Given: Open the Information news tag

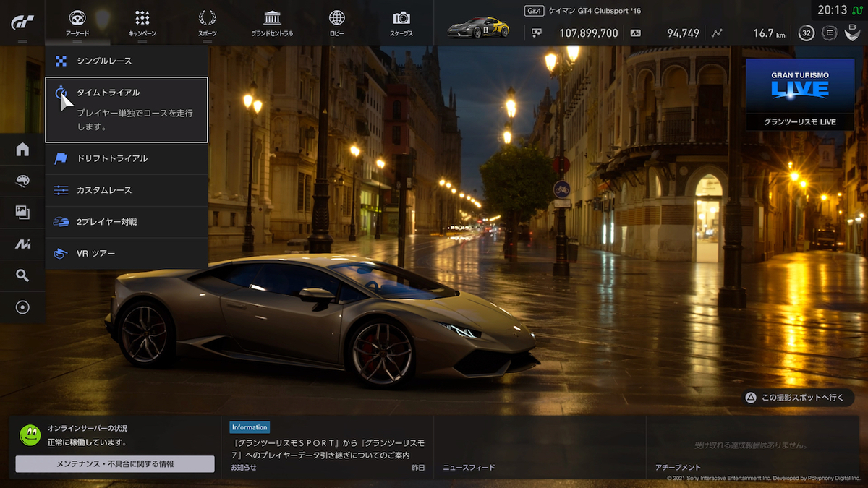Looking at the screenshot, I should pos(250,427).
